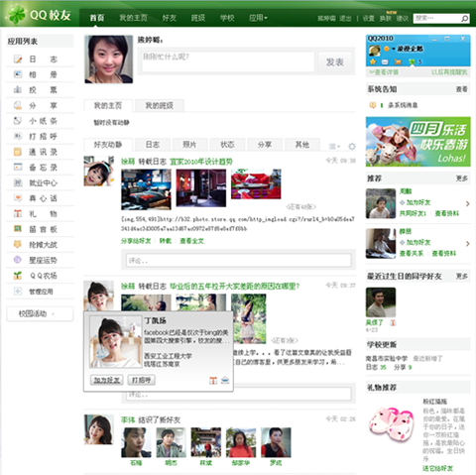Click the 换肤 skin link in header
This screenshot has height=475, width=476.
pos(385,19)
